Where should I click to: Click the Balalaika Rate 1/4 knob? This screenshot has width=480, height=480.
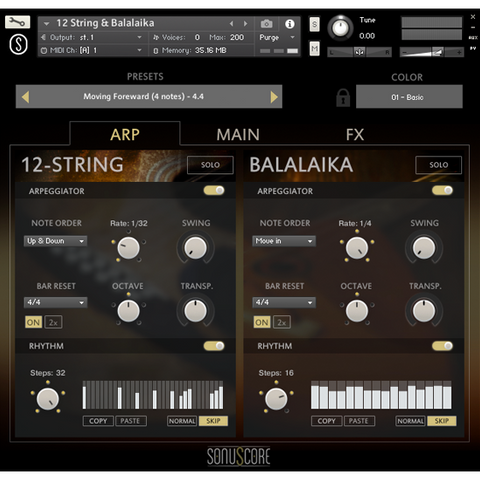pos(357,248)
